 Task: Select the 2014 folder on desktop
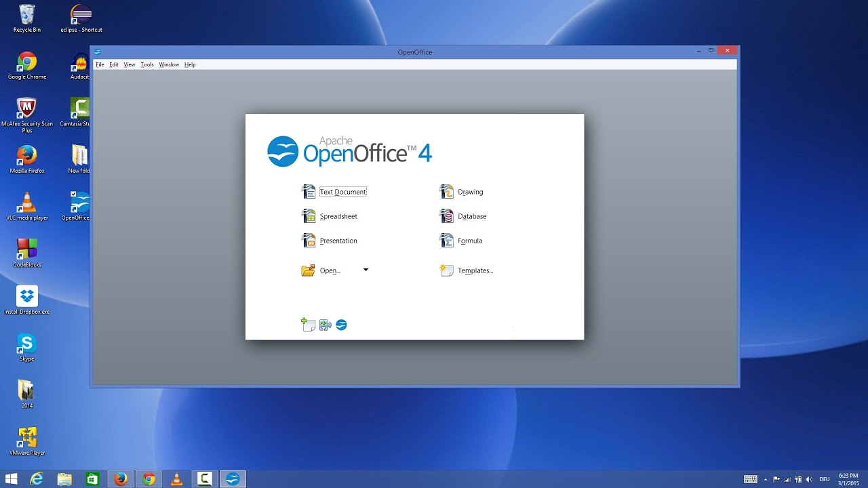pos(27,394)
